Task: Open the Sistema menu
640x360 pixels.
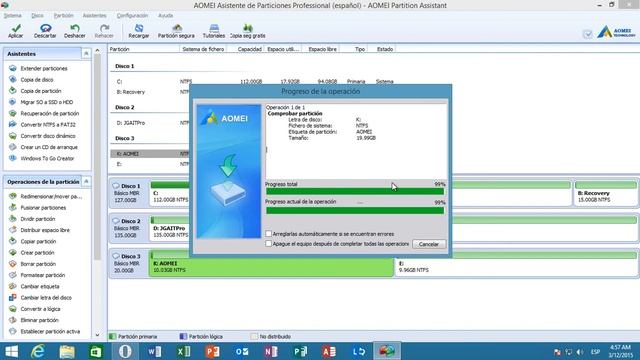Action: point(12,16)
